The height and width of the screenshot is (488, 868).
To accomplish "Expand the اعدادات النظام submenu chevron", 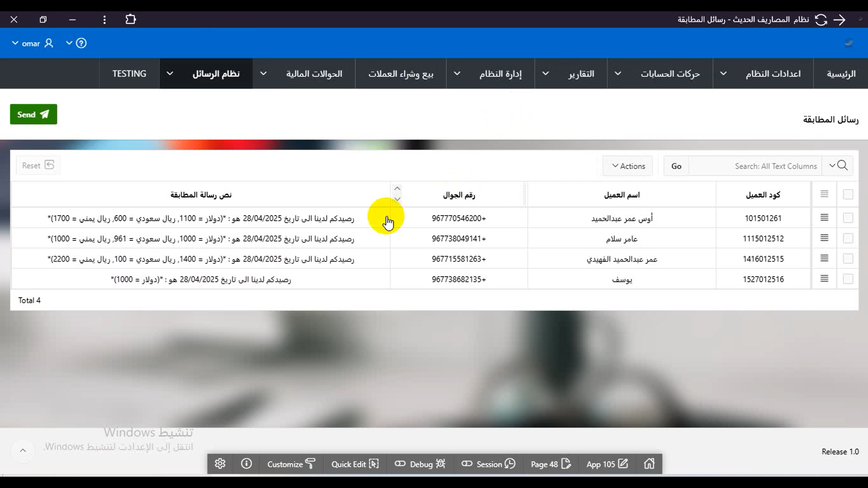I will [723, 74].
